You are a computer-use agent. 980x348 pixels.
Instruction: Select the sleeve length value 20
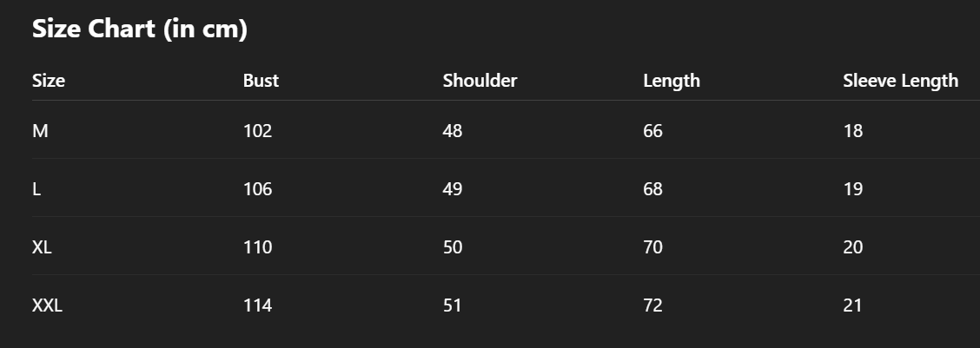click(x=852, y=246)
